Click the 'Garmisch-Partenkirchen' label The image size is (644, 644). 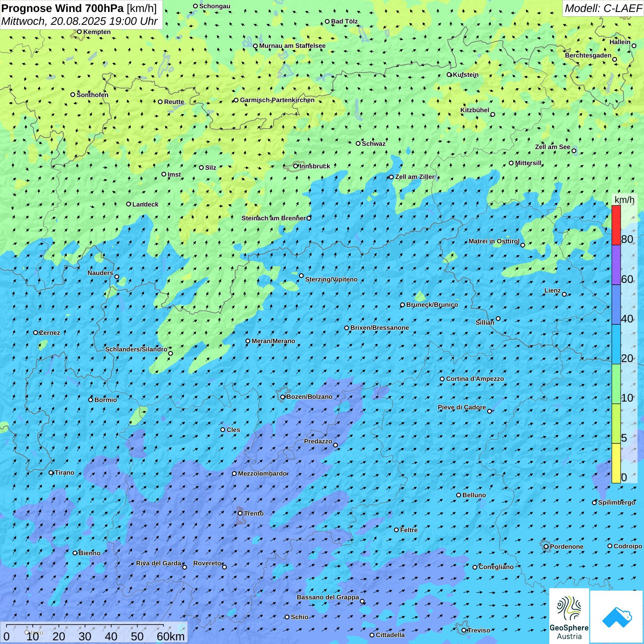pyautogui.click(x=277, y=100)
